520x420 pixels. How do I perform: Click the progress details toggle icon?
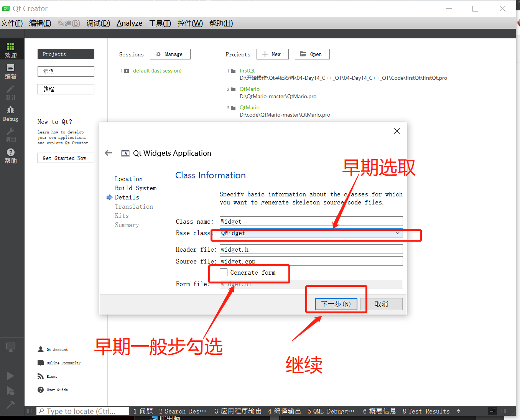(493, 411)
